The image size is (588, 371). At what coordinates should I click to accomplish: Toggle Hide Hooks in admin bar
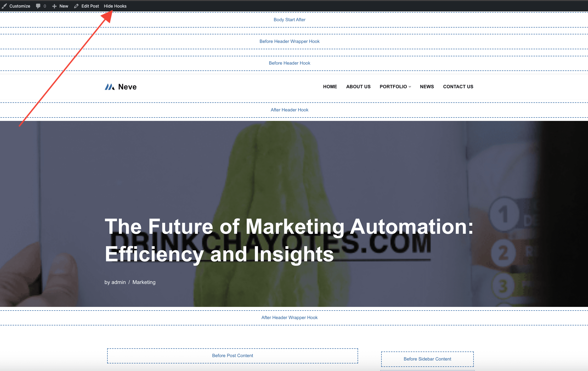pos(115,6)
